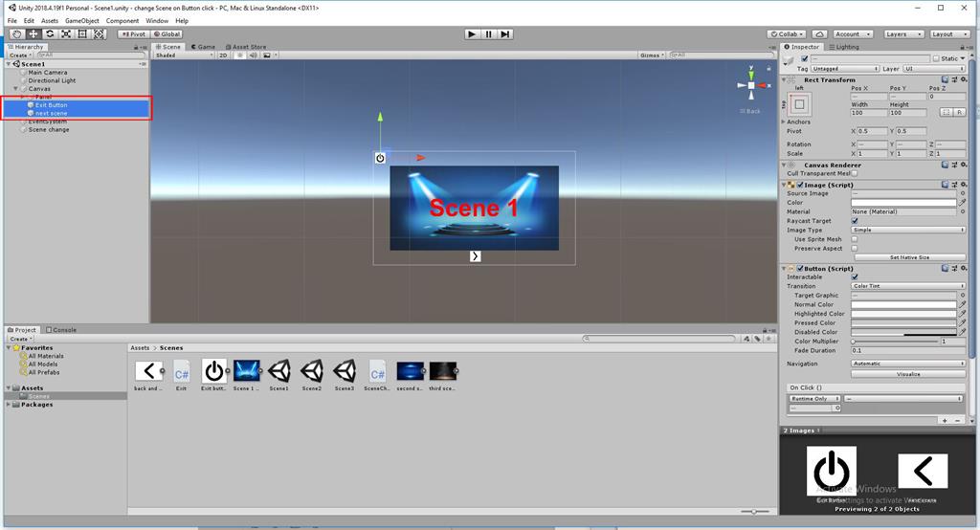Click the Set Native Size button
980x530 pixels.
pos(909,257)
